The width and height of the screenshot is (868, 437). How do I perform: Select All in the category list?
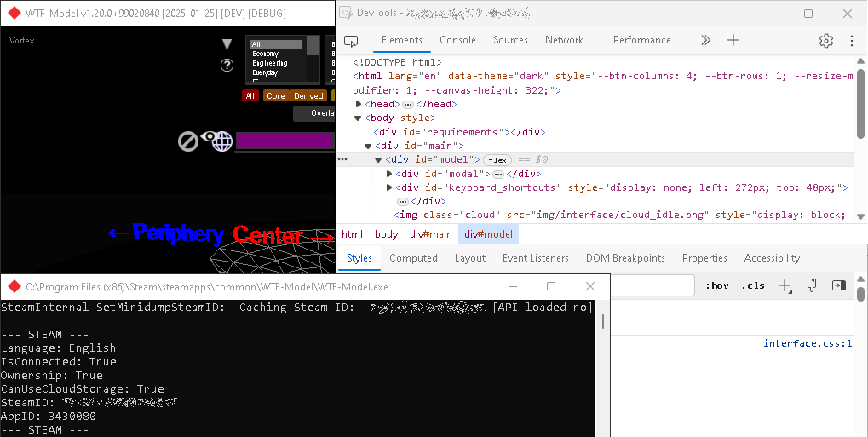click(x=277, y=44)
